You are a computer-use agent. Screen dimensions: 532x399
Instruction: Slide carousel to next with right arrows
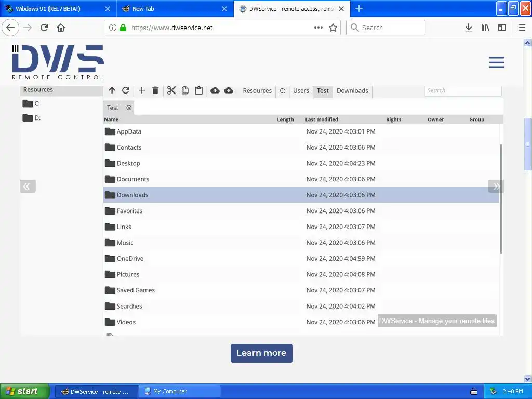(496, 186)
